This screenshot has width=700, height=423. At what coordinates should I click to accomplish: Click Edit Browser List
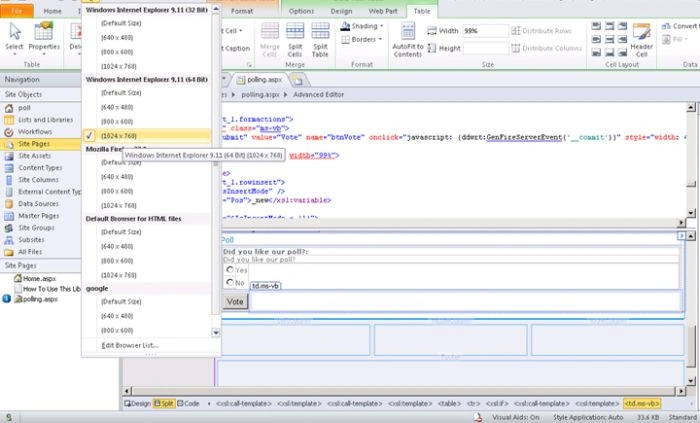[130, 345]
